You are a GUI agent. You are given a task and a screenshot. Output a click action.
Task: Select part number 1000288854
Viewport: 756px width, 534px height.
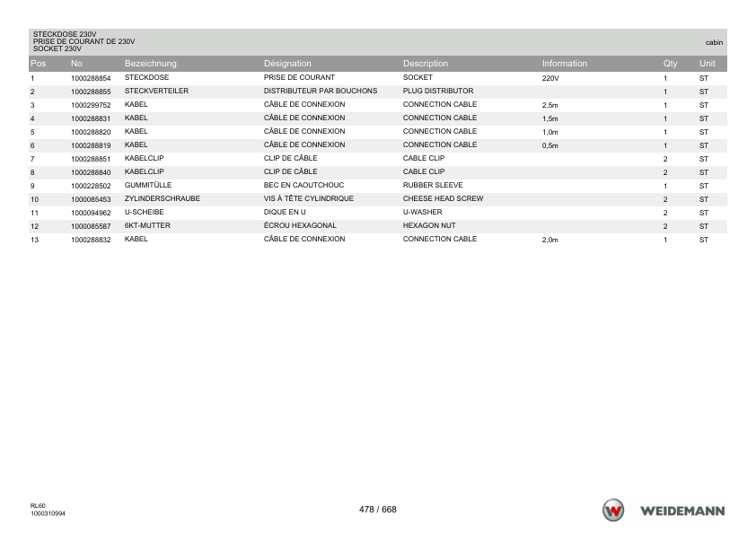pos(91,78)
